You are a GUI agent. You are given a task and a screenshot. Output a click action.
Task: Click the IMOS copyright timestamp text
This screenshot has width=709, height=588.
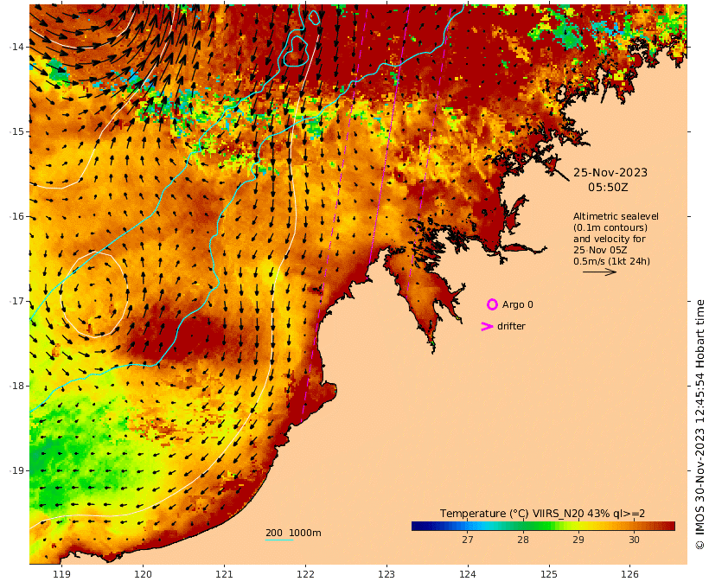pyautogui.click(x=700, y=425)
